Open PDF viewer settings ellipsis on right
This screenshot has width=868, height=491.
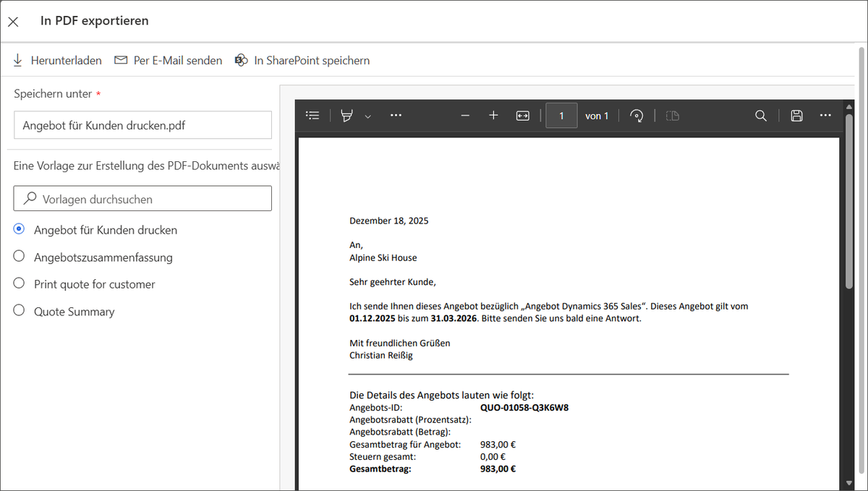coord(825,116)
